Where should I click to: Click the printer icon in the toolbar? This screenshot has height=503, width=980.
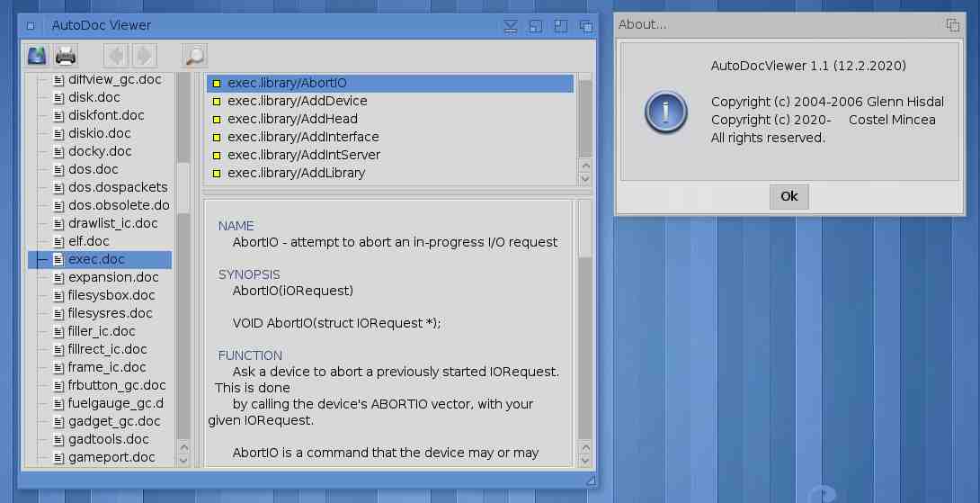[x=66, y=56]
